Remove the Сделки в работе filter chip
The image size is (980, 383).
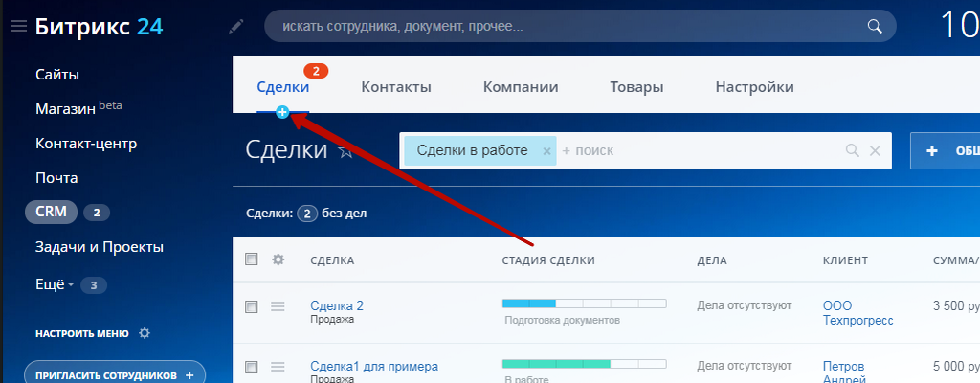point(546,151)
